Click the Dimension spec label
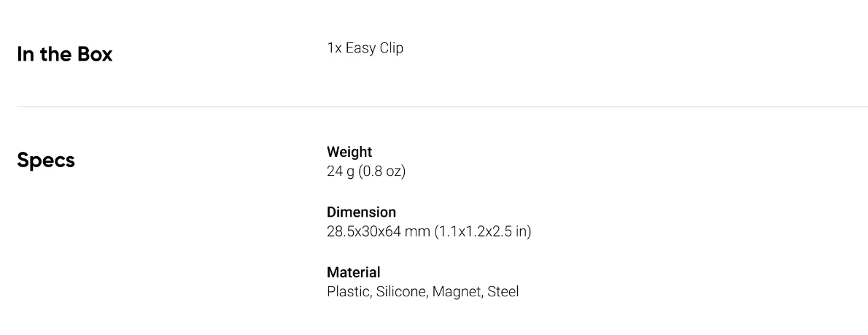The image size is (868, 335). [362, 212]
